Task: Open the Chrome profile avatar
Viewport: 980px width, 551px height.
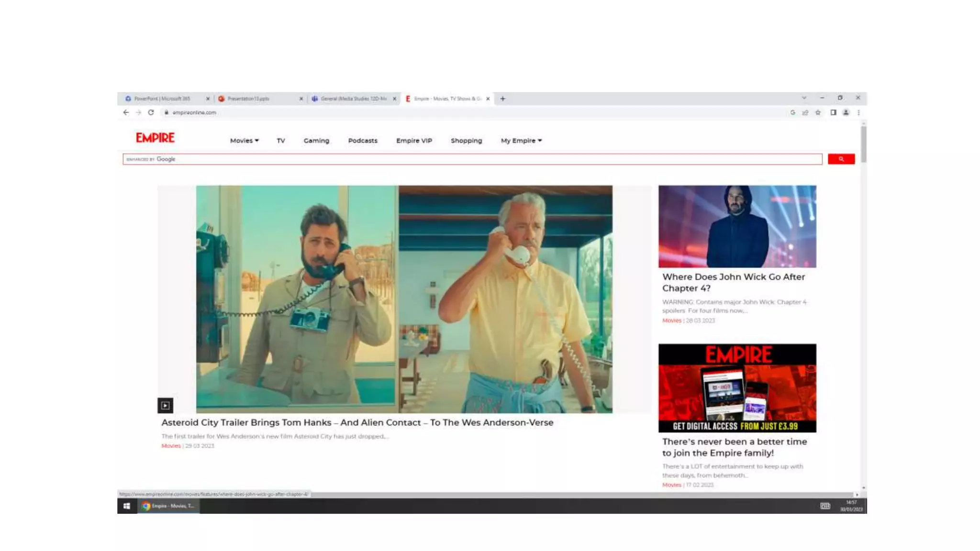Action: (846, 112)
